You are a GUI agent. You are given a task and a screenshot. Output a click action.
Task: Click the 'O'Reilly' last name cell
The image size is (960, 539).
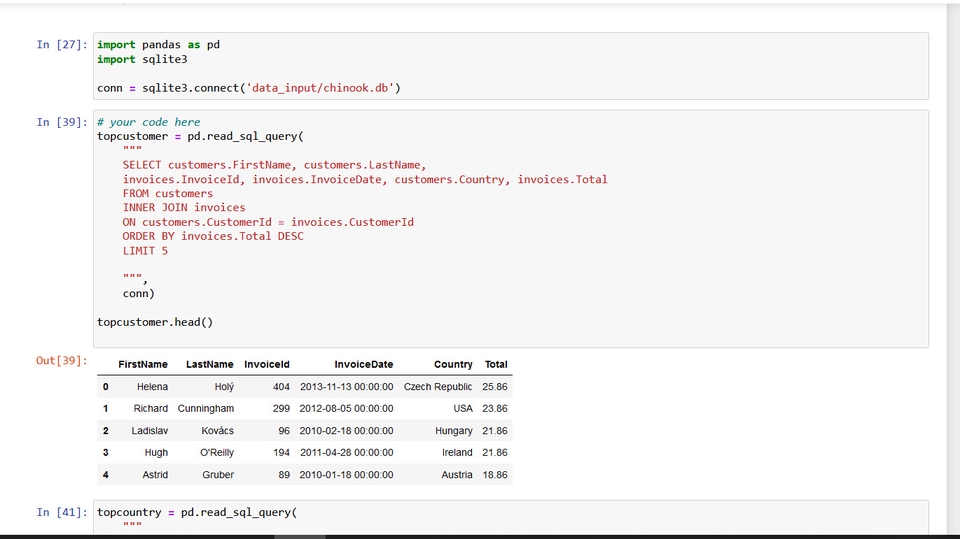(x=217, y=453)
